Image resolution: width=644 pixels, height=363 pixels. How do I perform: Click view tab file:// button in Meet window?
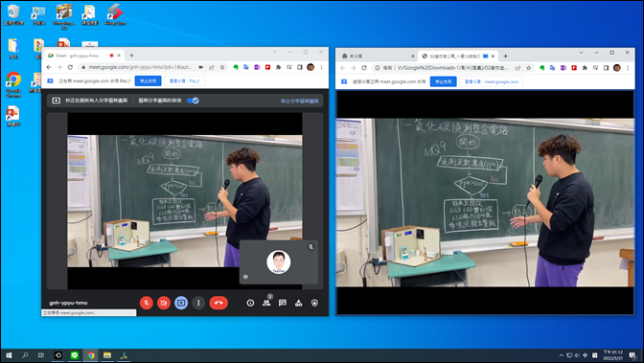[x=184, y=80]
